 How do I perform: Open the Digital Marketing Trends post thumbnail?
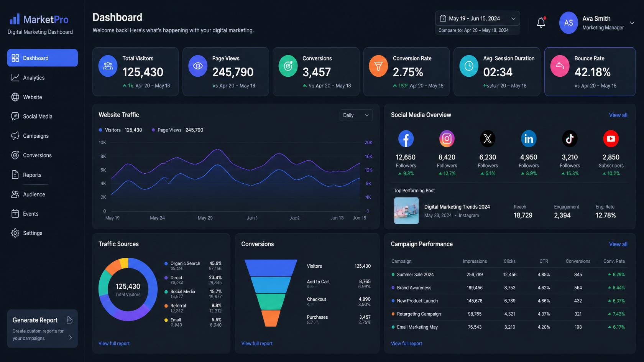[x=406, y=211]
